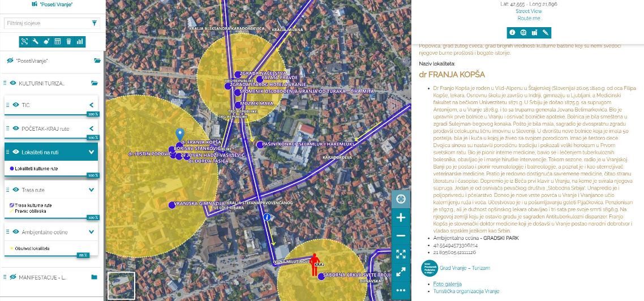Click the info icon in the details panel
This screenshot has height=301, width=644.
(x=512, y=33)
